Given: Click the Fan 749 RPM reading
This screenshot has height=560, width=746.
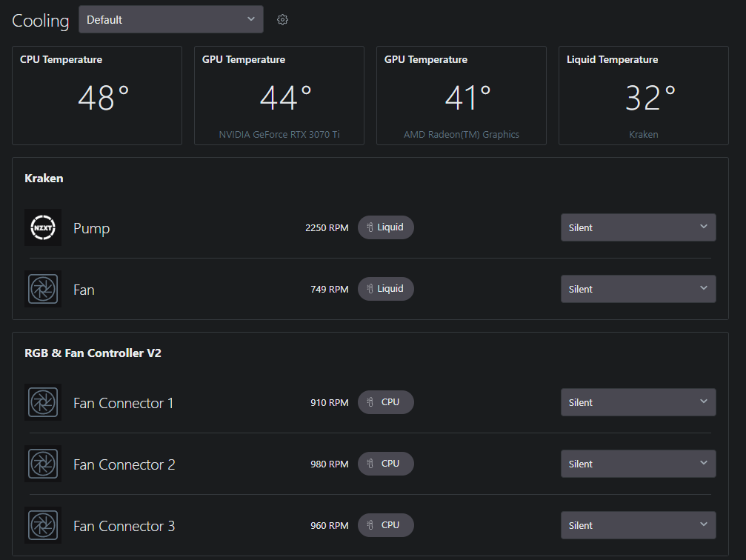Looking at the screenshot, I should tap(329, 290).
